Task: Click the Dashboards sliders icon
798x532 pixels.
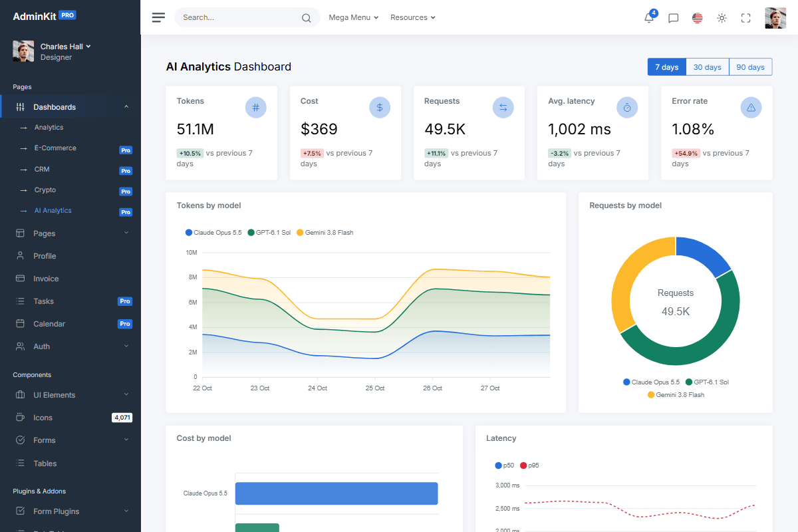Action: (x=20, y=107)
